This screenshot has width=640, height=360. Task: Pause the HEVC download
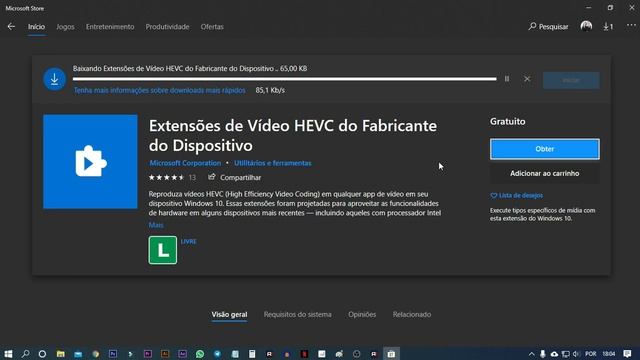507,79
